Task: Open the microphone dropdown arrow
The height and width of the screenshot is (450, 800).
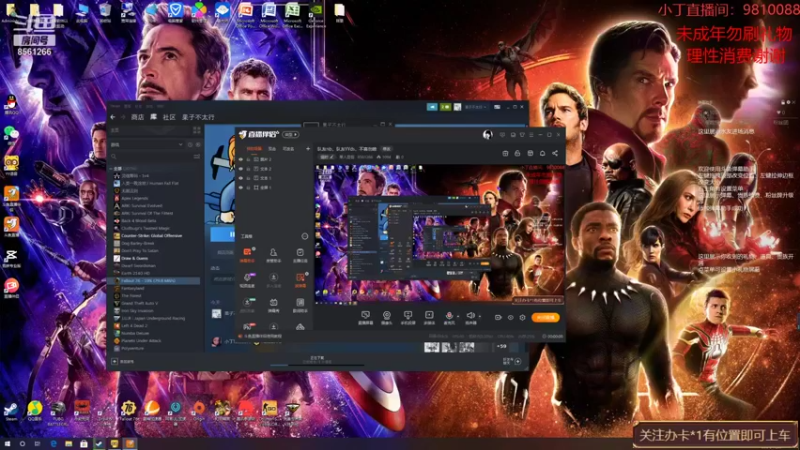Action: coord(457,316)
